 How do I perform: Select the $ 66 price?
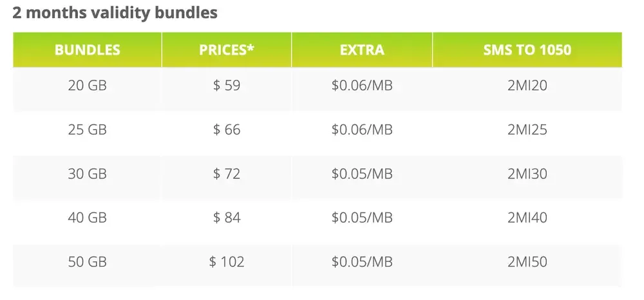coord(227,129)
